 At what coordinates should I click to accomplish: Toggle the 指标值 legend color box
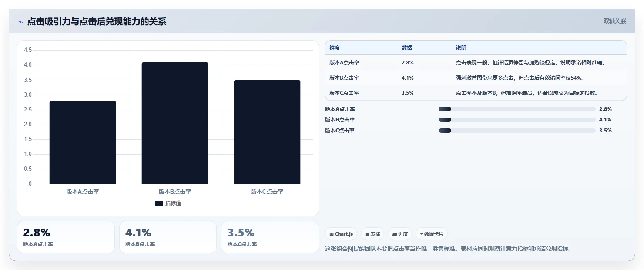point(159,204)
